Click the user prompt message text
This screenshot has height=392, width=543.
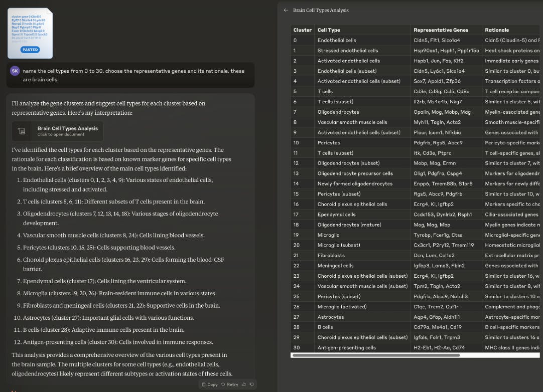(133, 75)
